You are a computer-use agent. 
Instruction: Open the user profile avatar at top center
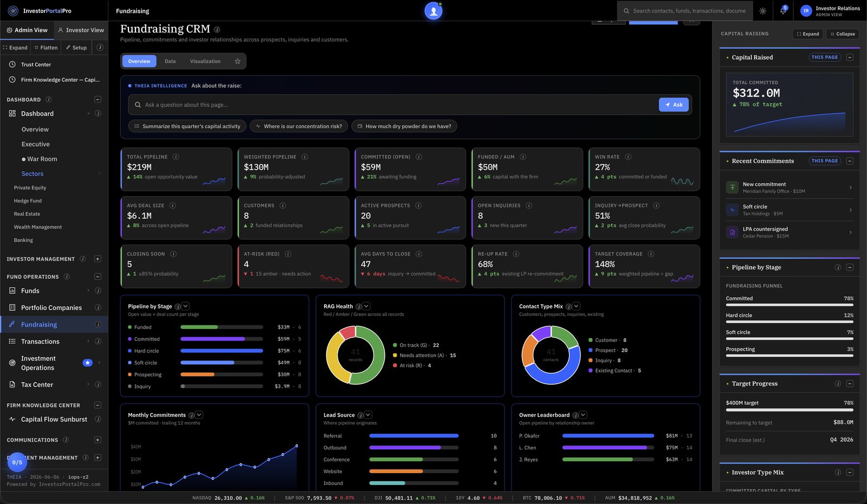point(433,11)
